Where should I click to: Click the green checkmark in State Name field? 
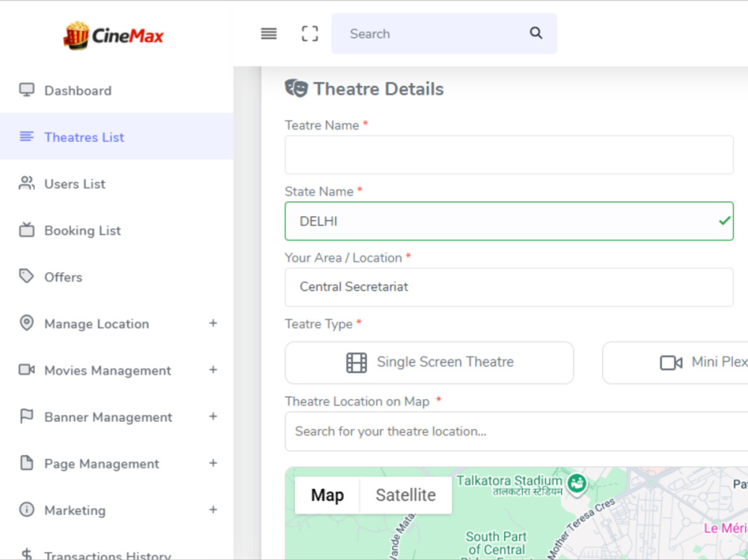[725, 221]
